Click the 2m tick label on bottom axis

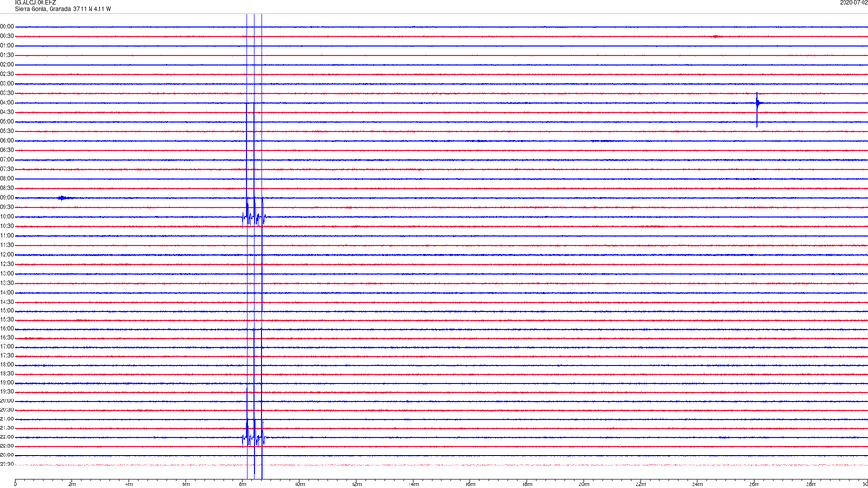tap(72, 484)
